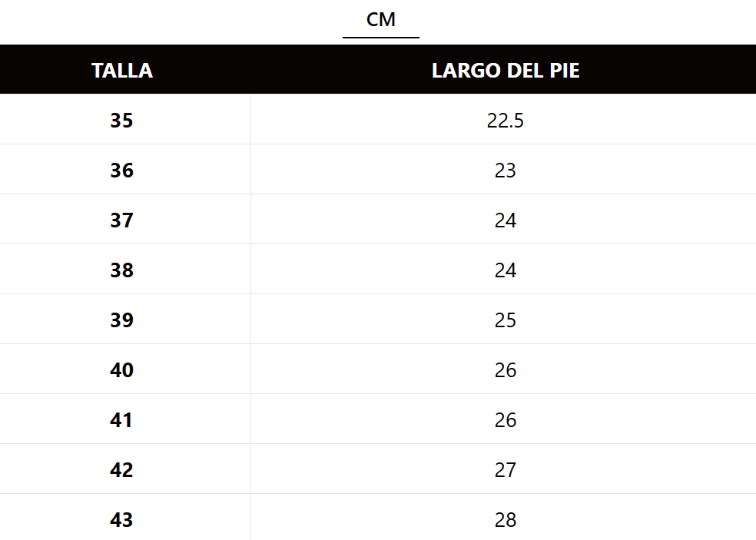Viewport: 756px width, 540px height.
Task: Click the foot length for size 37
Action: click(505, 220)
